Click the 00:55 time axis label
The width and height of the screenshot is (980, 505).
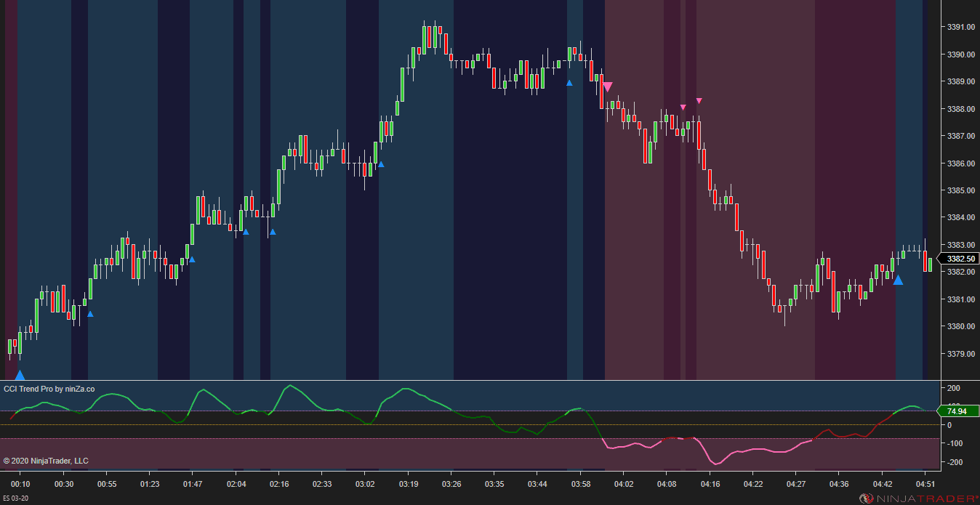pos(107,484)
